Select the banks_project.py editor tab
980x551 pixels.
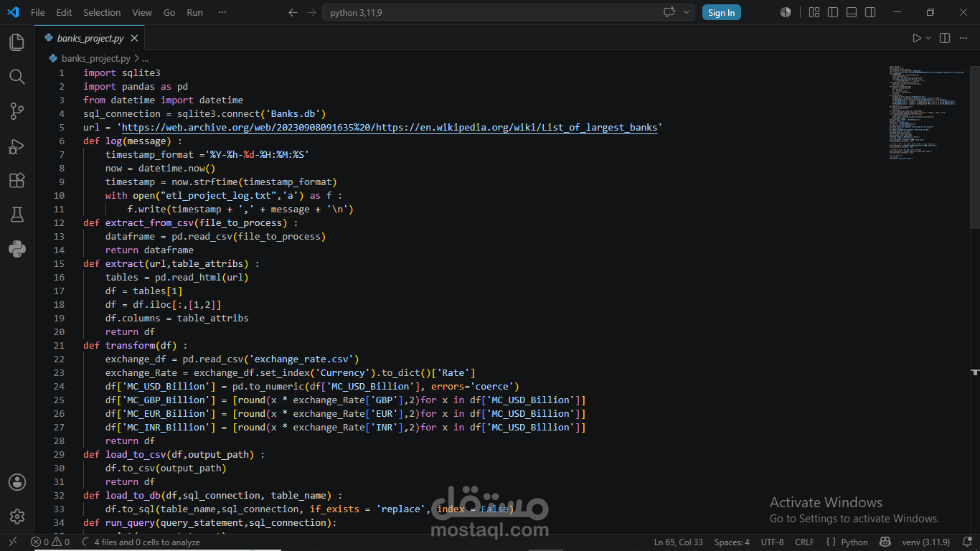[90, 38]
